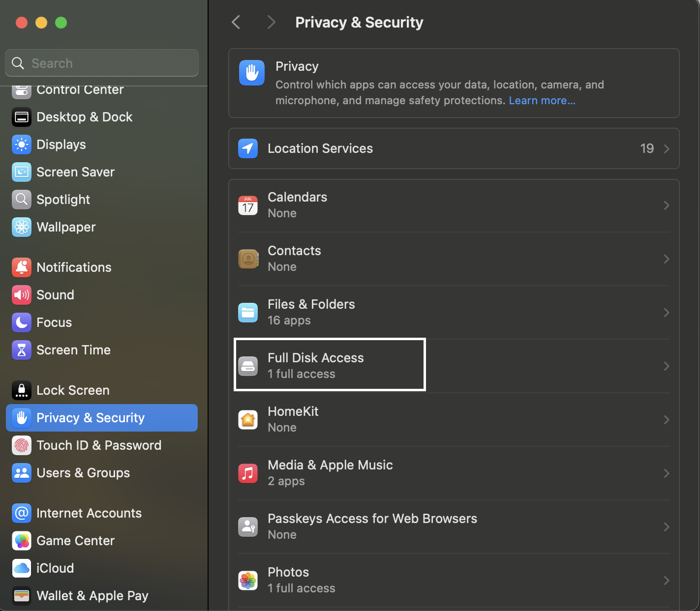
Task: Expand Media & Apple Music chevron
Action: pos(667,473)
